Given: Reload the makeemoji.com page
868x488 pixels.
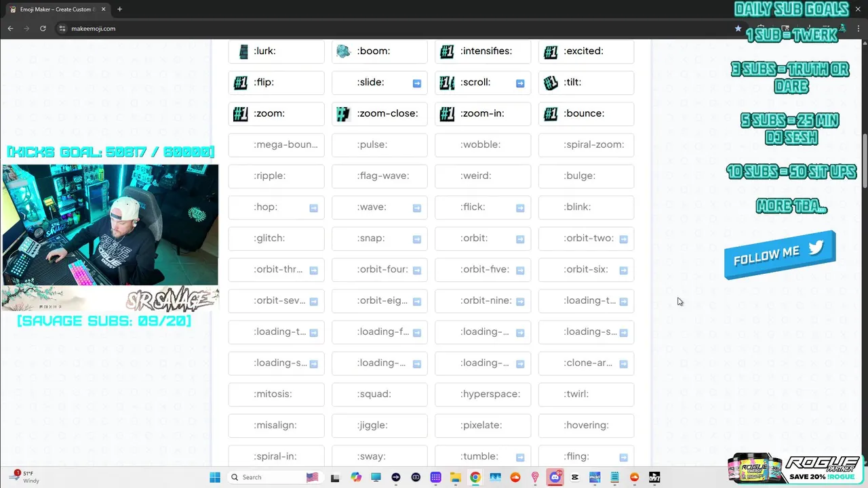Looking at the screenshot, I should 43,28.
